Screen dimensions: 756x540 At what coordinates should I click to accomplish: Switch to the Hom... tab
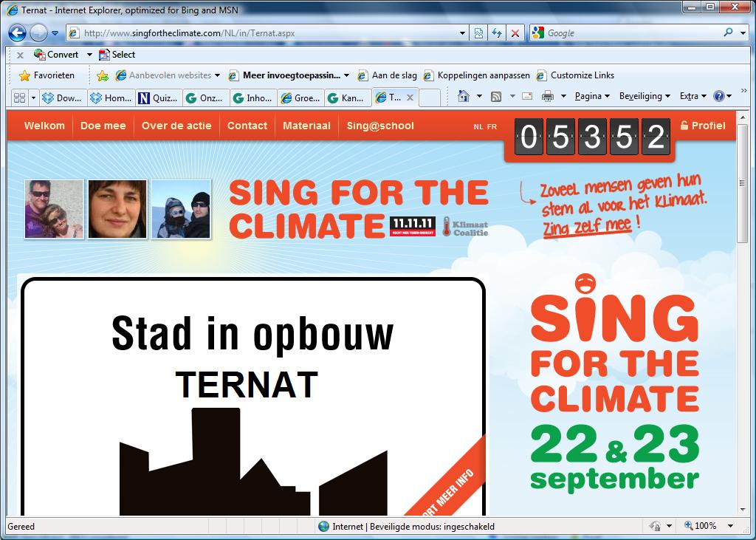tap(111, 98)
